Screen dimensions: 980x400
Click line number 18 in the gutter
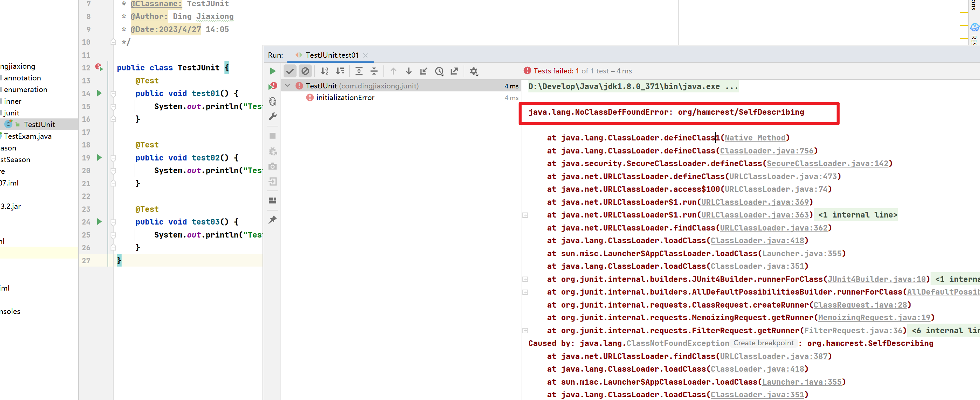tap(86, 145)
